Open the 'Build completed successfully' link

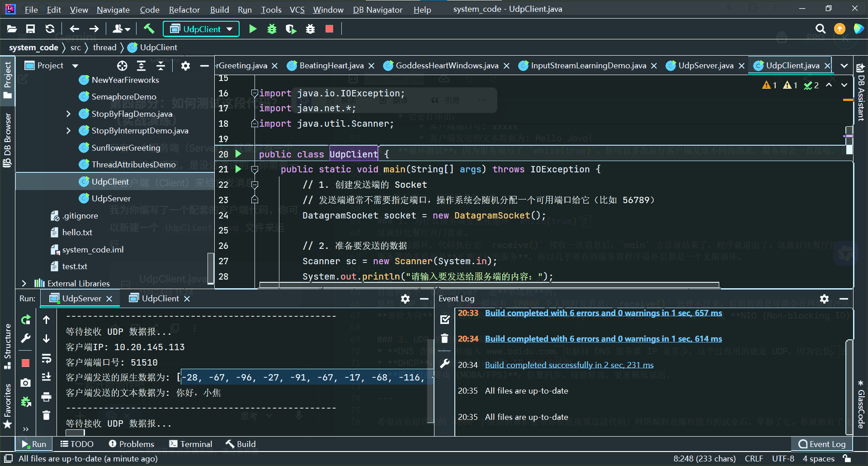point(569,365)
